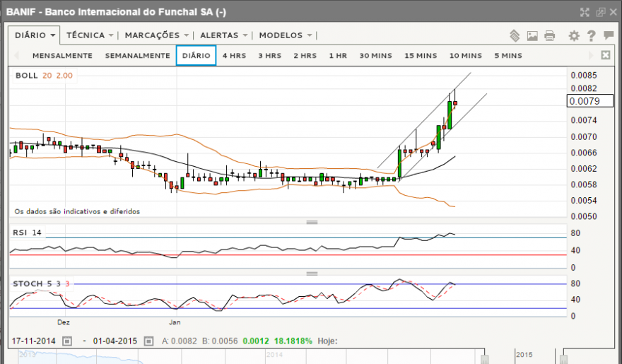The width and height of the screenshot is (622, 364).
Task: Close the timeframe selector bar
Action: coord(605,55)
